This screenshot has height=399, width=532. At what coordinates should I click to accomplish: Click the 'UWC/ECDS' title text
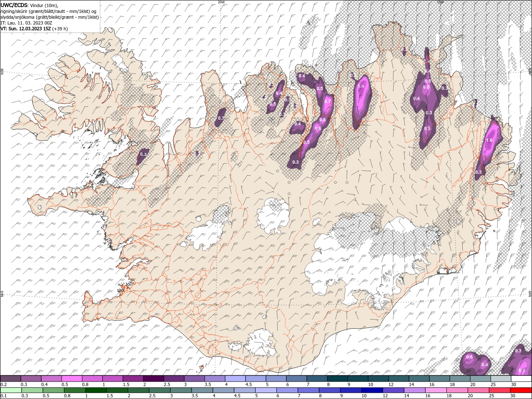click(14, 5)
